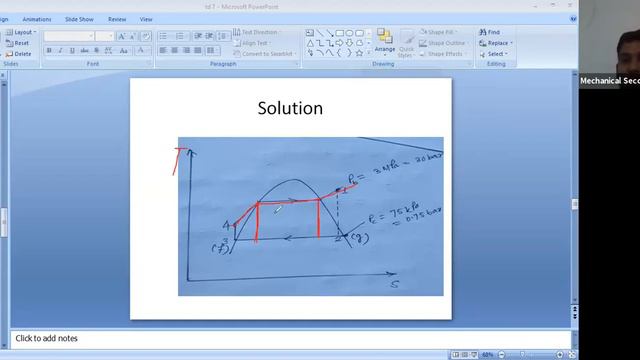Click the Font Color button
The height and width of the screenshot is (360, 640).
coord(141,51)
